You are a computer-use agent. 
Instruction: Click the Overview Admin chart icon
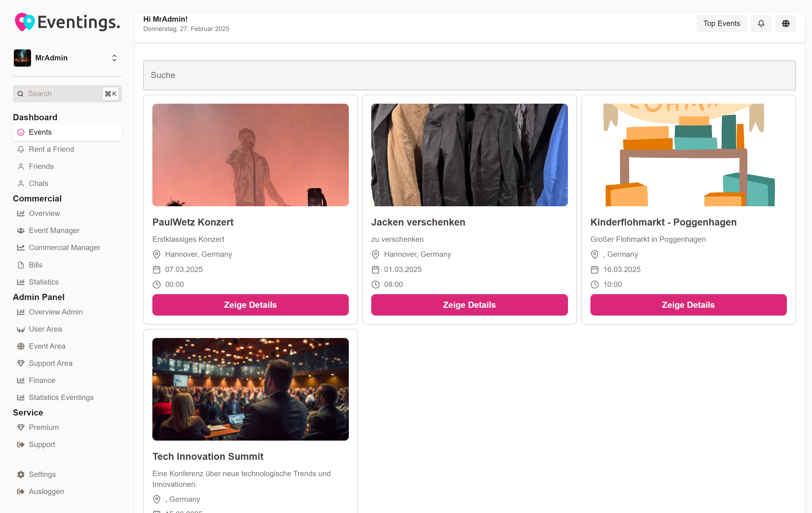point(21,312)
